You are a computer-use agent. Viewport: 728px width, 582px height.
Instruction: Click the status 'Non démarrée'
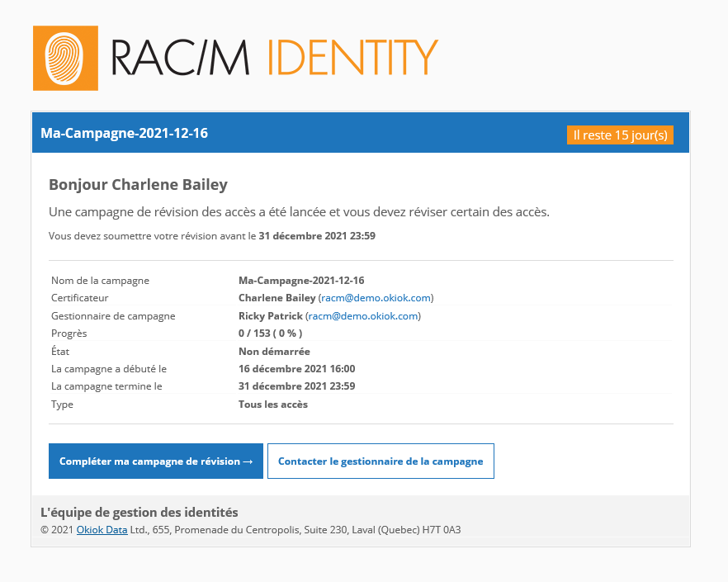pyautogui.click(x=274, y=351)
